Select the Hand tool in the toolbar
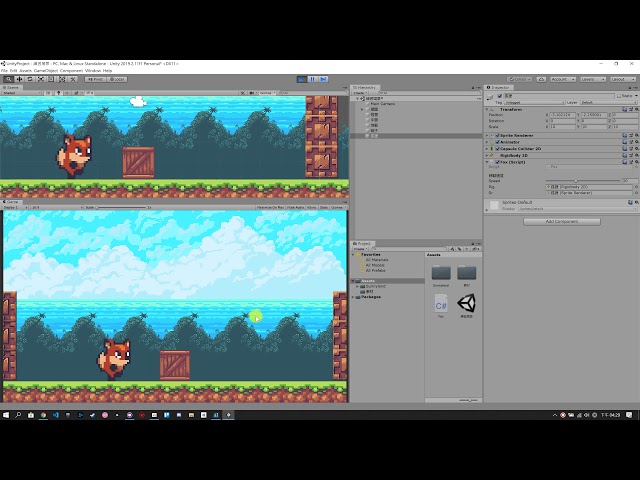The width and height of the screenshot is (640, 480). (x=8, y=79)
